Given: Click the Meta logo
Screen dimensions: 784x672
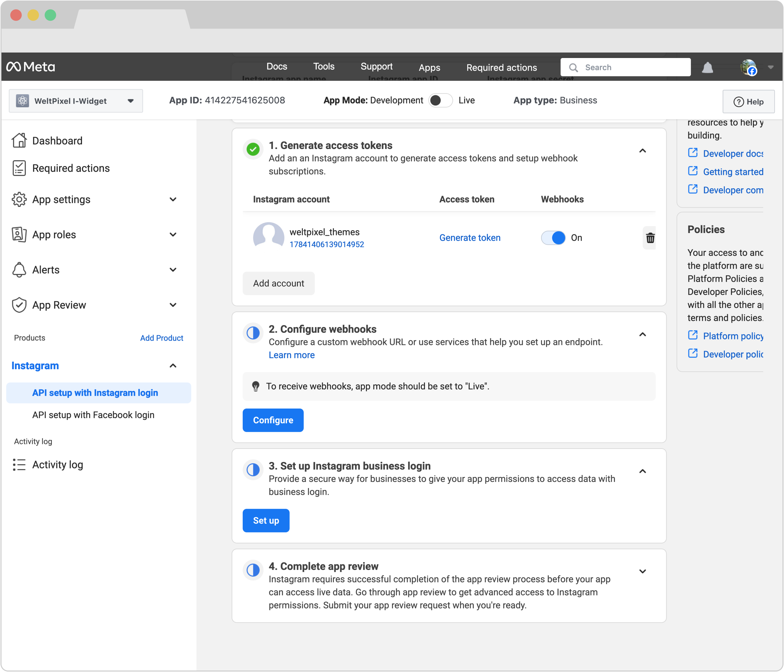Looking at the screenshot, I should [31, 67].
